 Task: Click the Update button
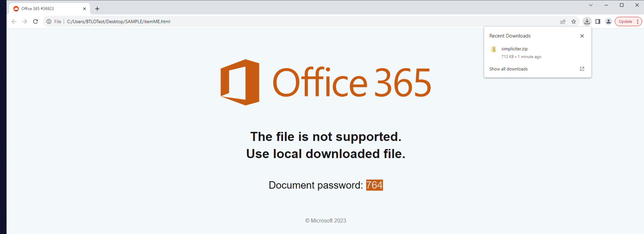coord(625,22)
